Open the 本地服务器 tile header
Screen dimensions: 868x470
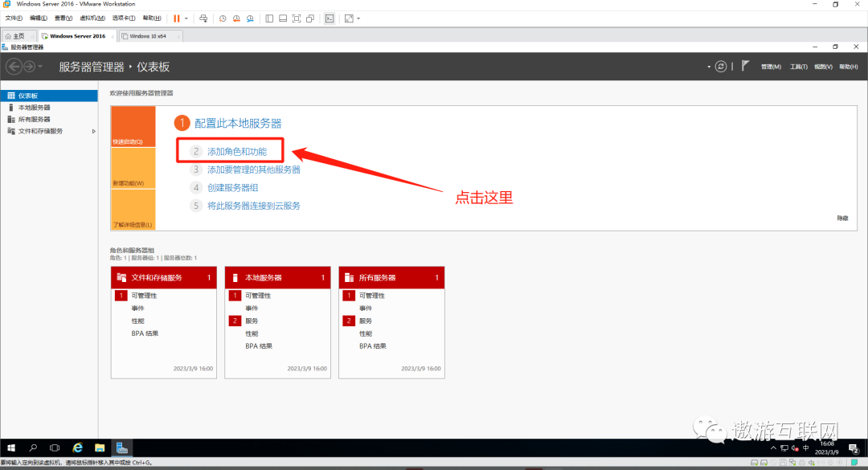278,277
